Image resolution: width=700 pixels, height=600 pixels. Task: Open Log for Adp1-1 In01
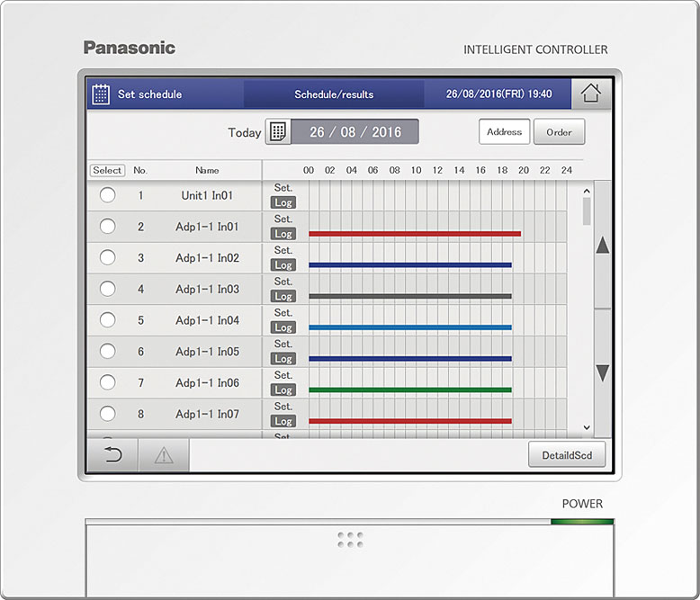(x=283, y=234)
